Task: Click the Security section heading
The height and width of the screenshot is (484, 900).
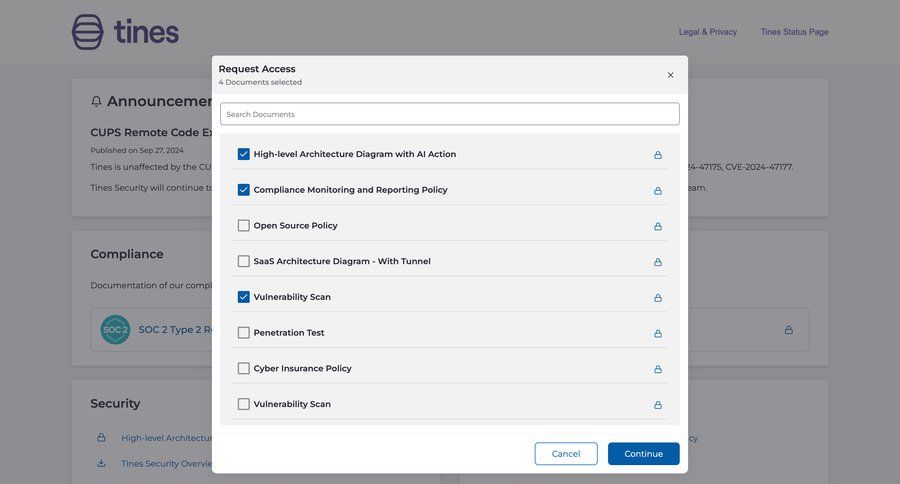Action: (x=115, y=404)
